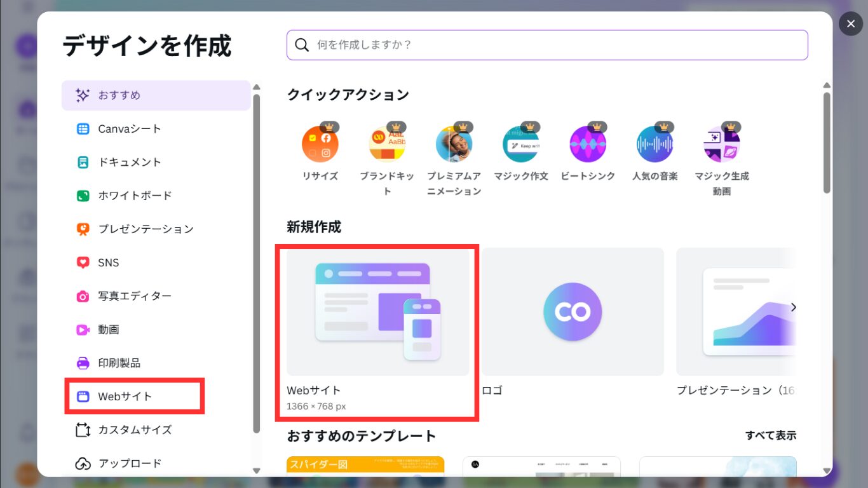Screen dimensions: 868x488
Task: Click the main panel scroll-down arrow
Action: click(x=827, y=471)
